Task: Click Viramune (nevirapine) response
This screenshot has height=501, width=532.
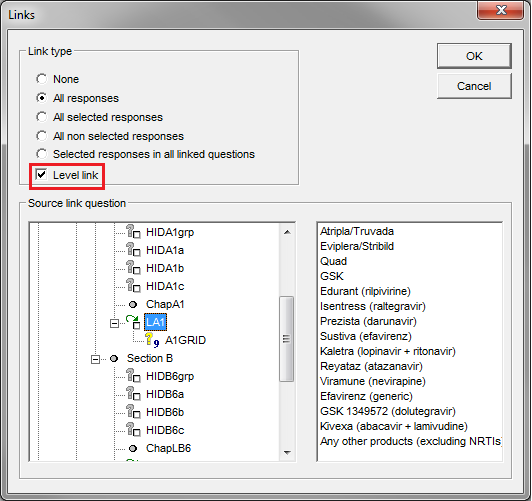Action: point(373,381)
